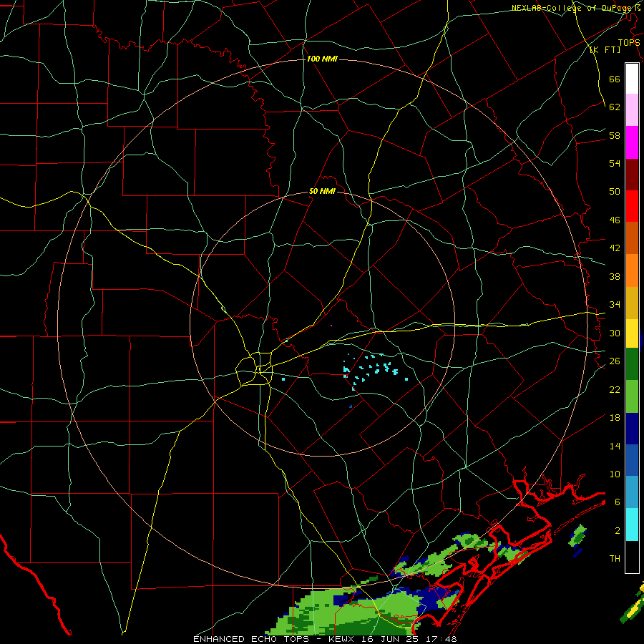The width and height of the screenshot is (644, 644).
Task: Click the bright red 46-50 legend swatch
Action: click(x=632, y=206)
